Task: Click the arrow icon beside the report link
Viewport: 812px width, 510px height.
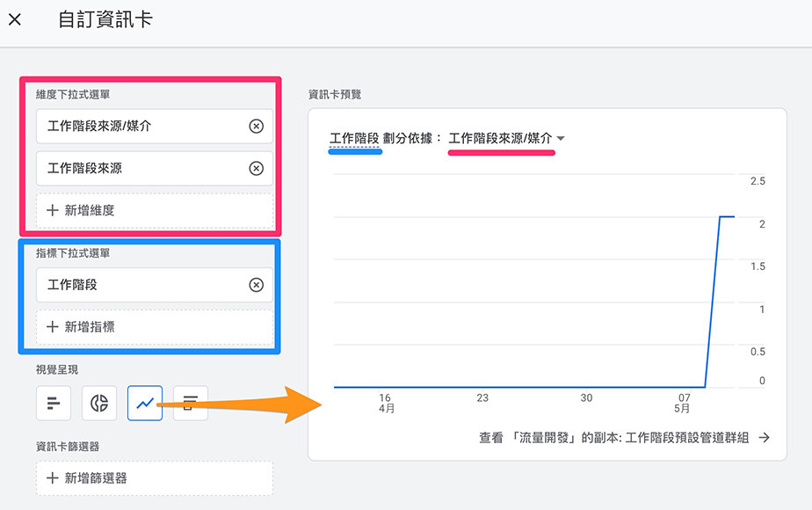Action: click(764, 437)
